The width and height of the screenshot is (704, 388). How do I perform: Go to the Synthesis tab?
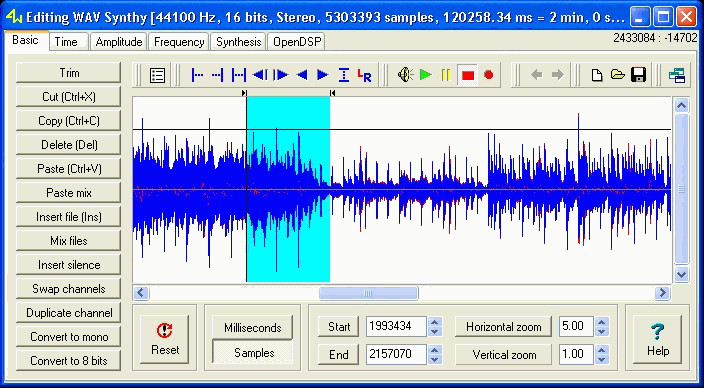(x=238, y=42)
